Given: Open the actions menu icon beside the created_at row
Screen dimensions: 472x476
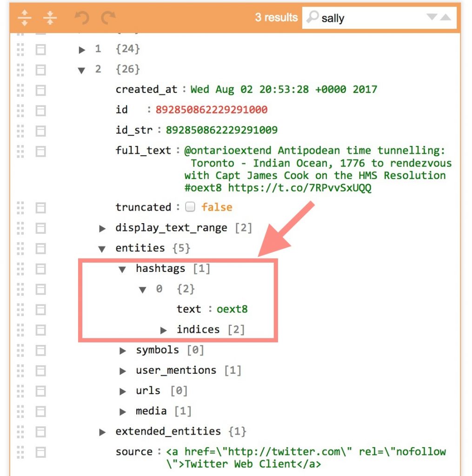Looking at the screenshot, I should pyautogui.click(x=40, y=89).
